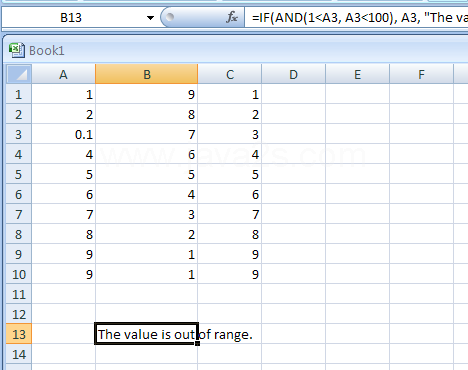The width and height of the screenshot is (468, 370).
Task: Click cell B13 with 'The value is out of range.'
Action: coord(147,334)
